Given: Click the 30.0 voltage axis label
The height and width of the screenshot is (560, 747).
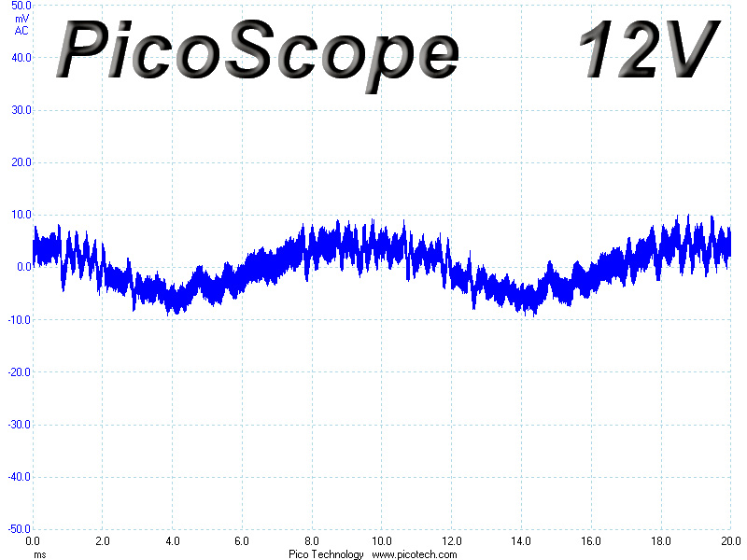Looking at the screenshot, I should [21, 110].
